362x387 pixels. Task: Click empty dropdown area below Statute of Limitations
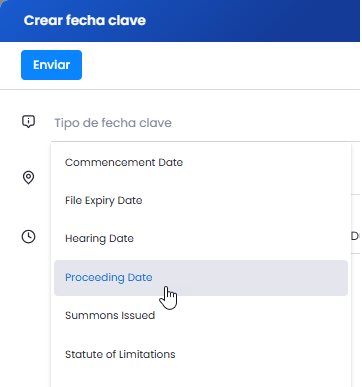(201, 380)
